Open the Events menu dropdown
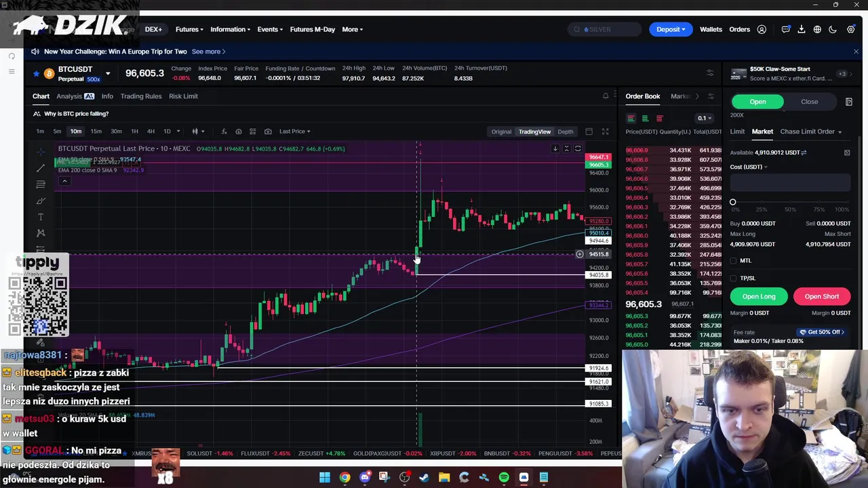This screenshot has width=868, height=488. tap(270, 29)
